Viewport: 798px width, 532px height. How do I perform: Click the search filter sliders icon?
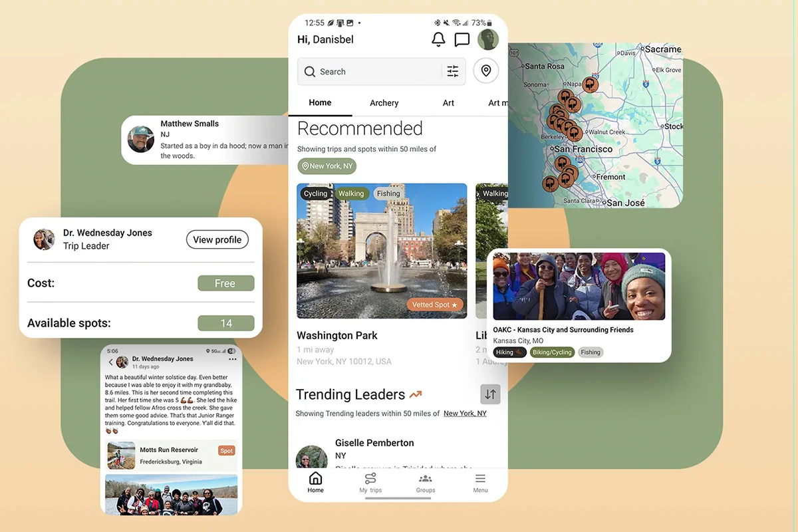click(453, 72)
